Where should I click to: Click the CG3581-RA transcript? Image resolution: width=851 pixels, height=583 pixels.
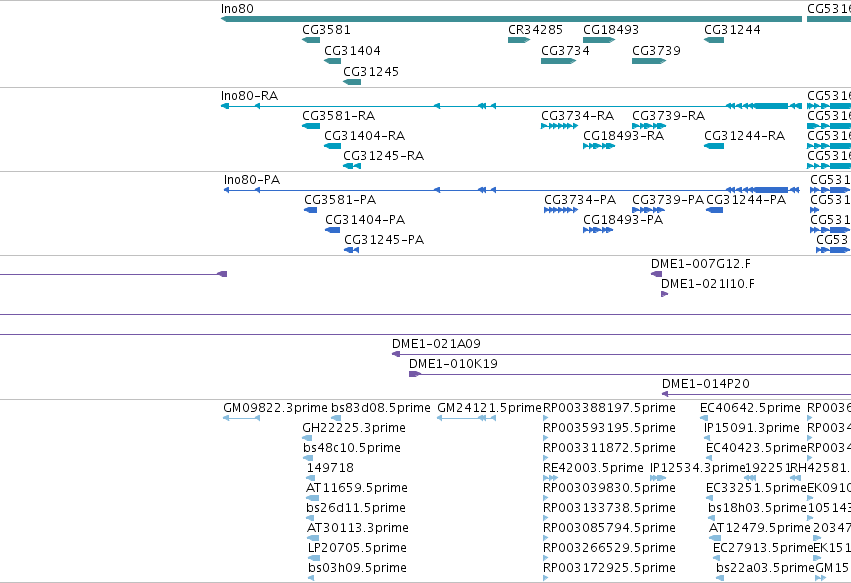pos(311,126)
